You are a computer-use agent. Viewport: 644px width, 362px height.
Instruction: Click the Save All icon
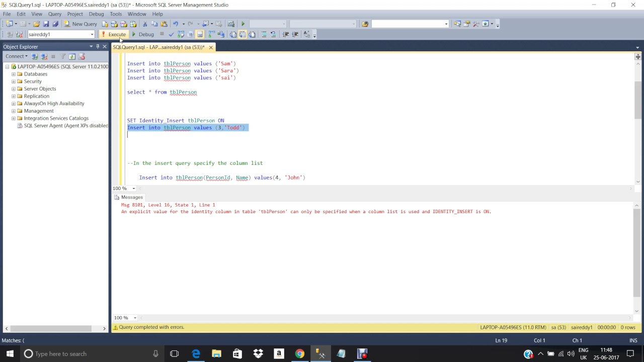[55, 24]
